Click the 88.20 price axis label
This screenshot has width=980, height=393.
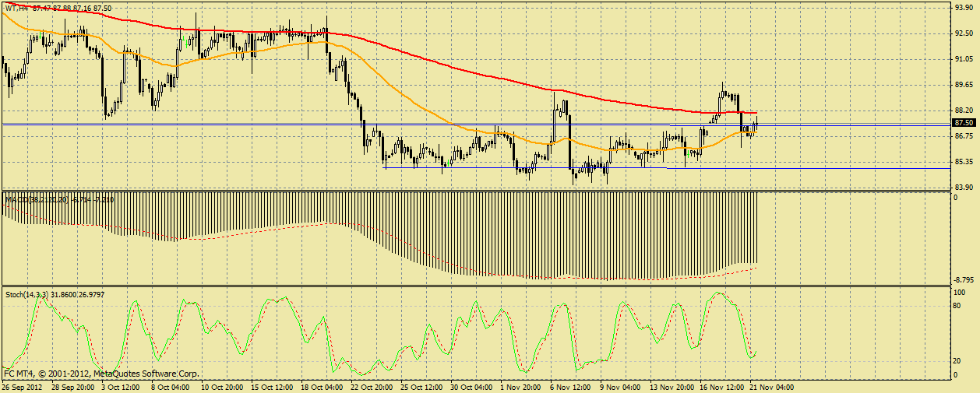tap(964, 111)
